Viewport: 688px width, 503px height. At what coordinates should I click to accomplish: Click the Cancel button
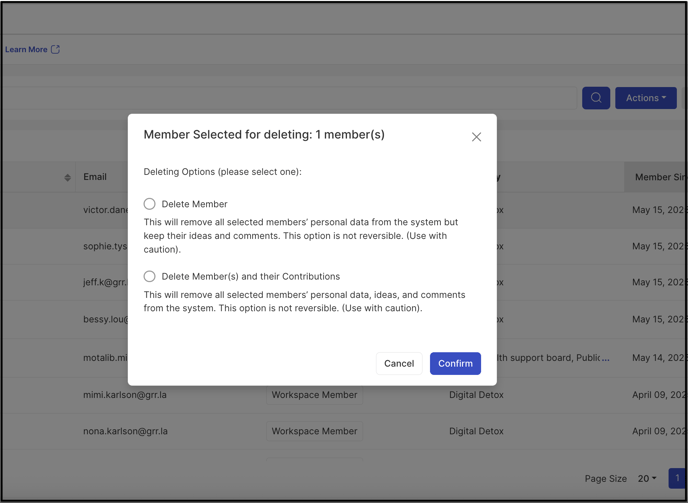[x=399, y=363]
